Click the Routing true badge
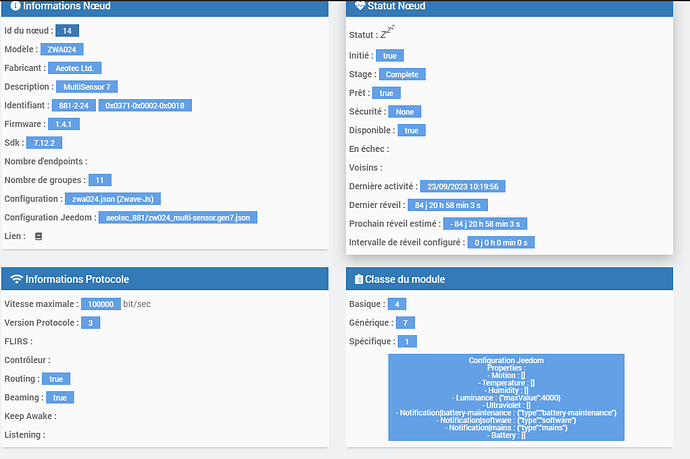Viewport: 690px width, 459px height. click(56, 379)
